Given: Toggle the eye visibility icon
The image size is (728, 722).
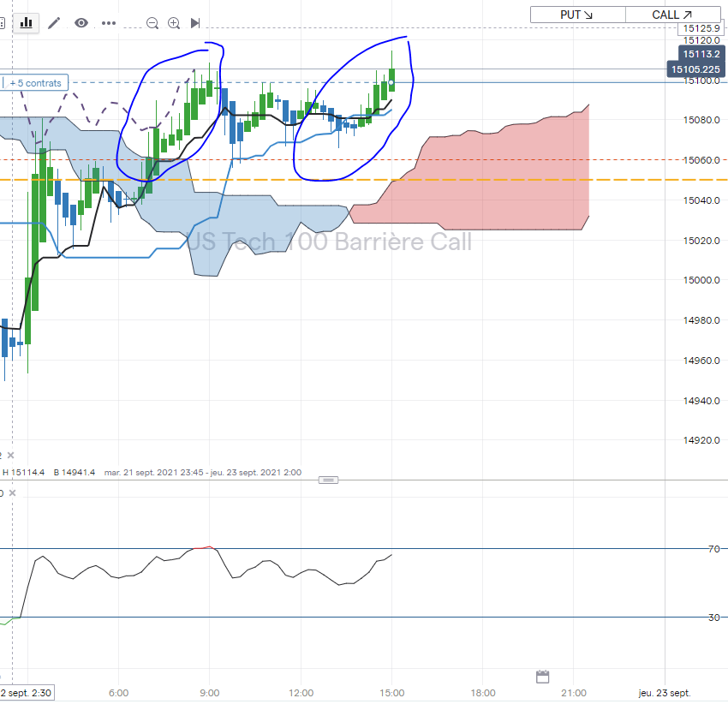Looking at the screenshot, I should (x=81, y=23).
